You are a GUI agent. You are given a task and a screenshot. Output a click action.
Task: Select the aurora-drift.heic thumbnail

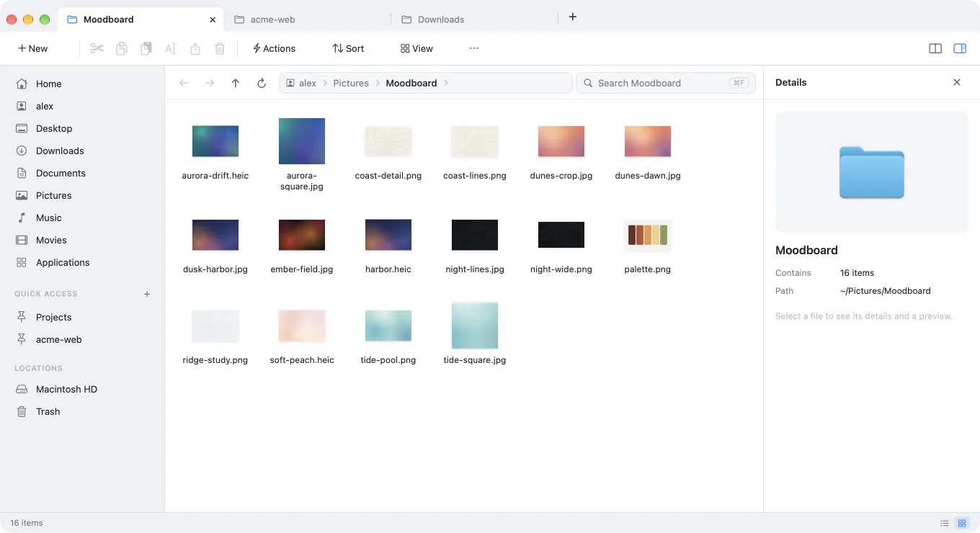point(215,141)
